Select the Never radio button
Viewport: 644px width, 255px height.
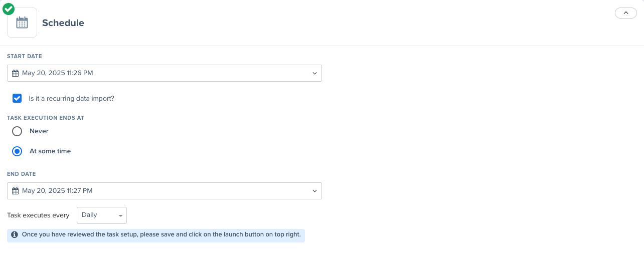pos(17,131)
